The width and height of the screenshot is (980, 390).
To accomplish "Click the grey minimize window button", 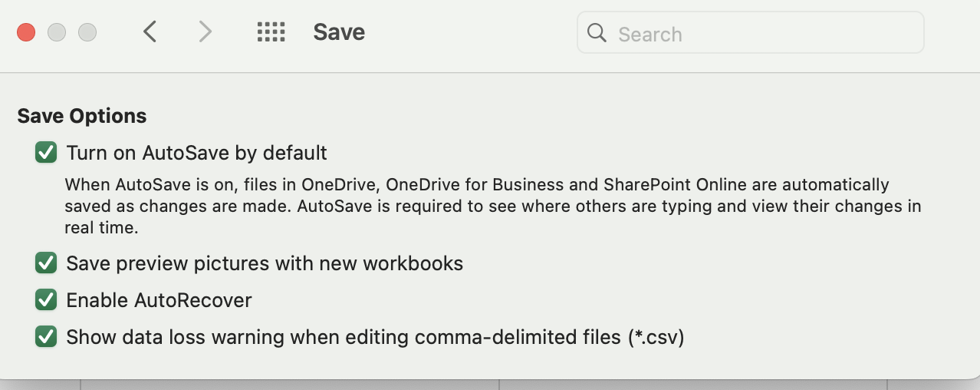I will click(x=57, y=32).
